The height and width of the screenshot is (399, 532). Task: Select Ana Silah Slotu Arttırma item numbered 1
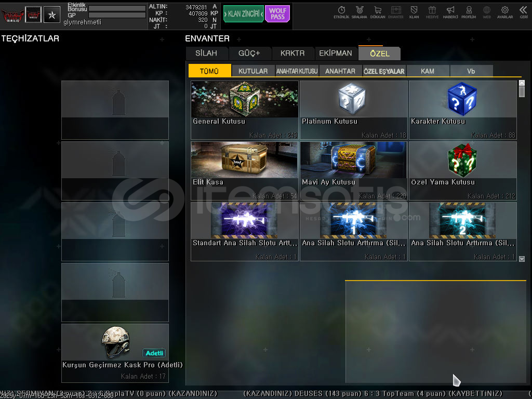coord(353,232)
